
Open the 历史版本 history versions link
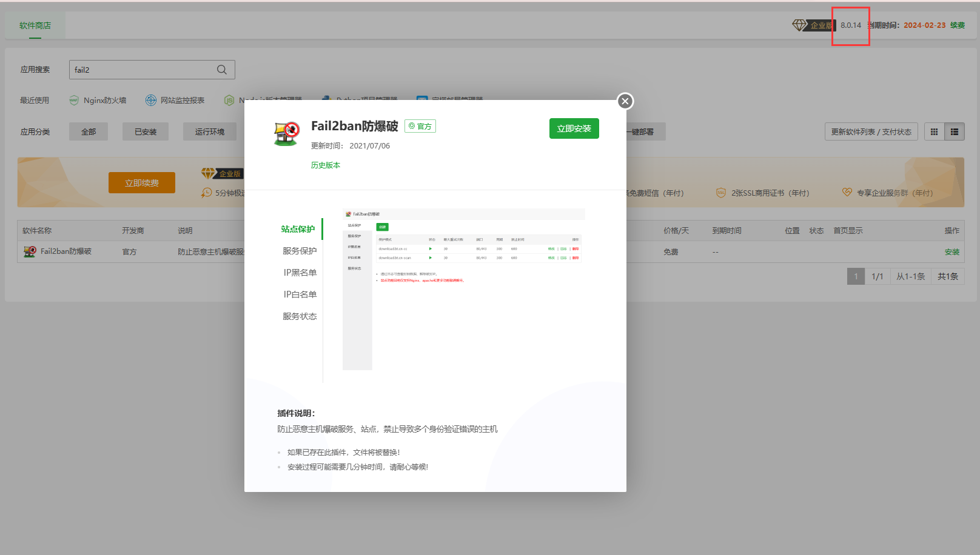(326, 165)
